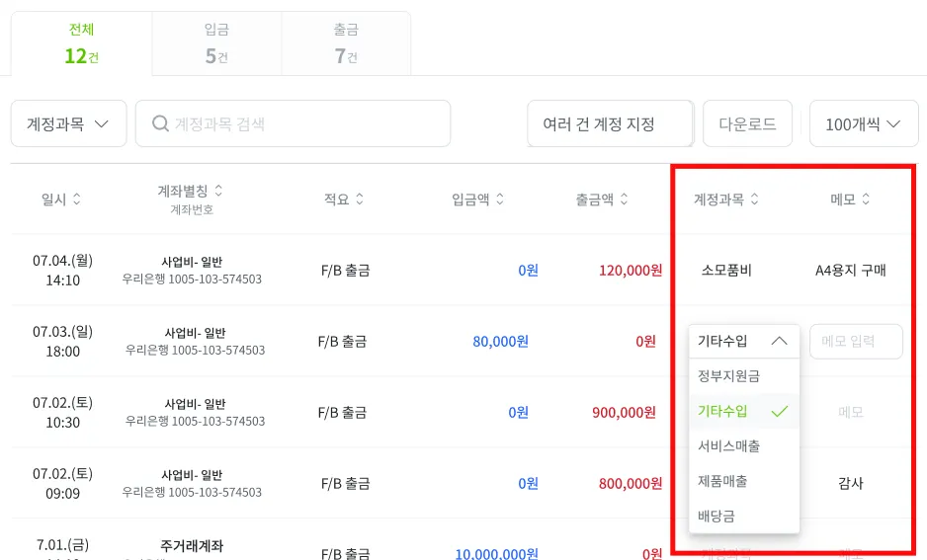Sort by 출금액 column arrows
927x560 pixels.
pyautogui.click(x=625, y=200)
